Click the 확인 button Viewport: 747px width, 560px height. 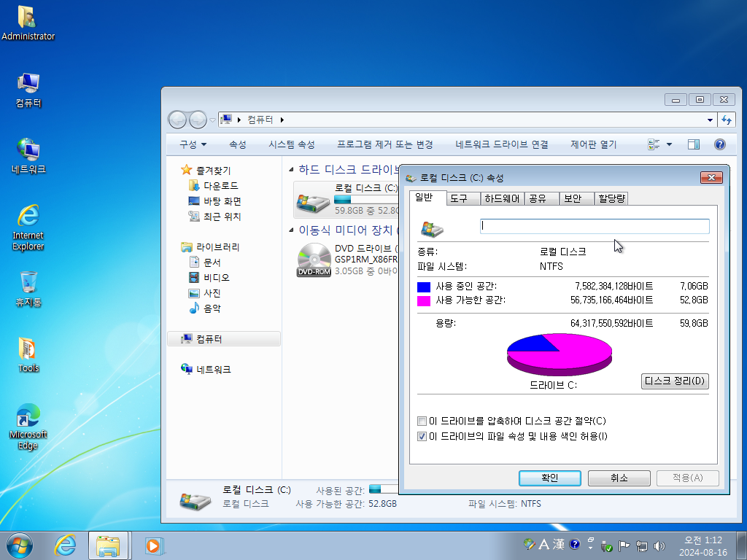pyautogui.click(x=550, y=478)
